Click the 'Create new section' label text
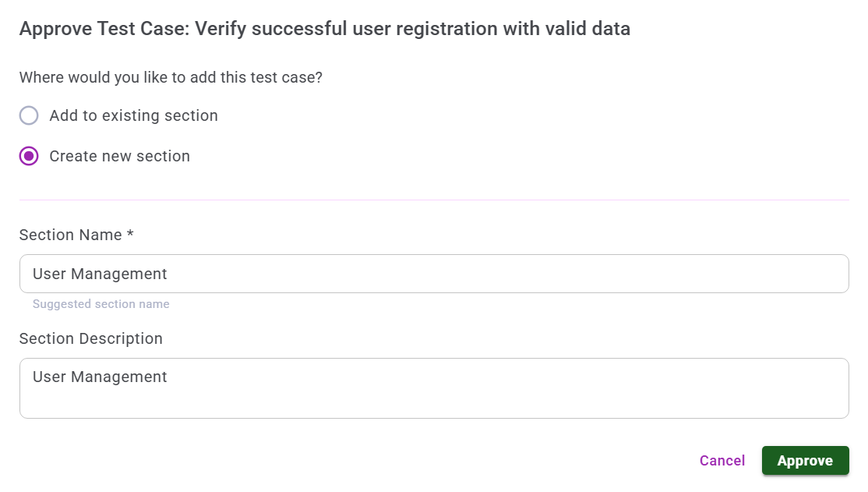The image size is (868, 492). coord(119,157)
